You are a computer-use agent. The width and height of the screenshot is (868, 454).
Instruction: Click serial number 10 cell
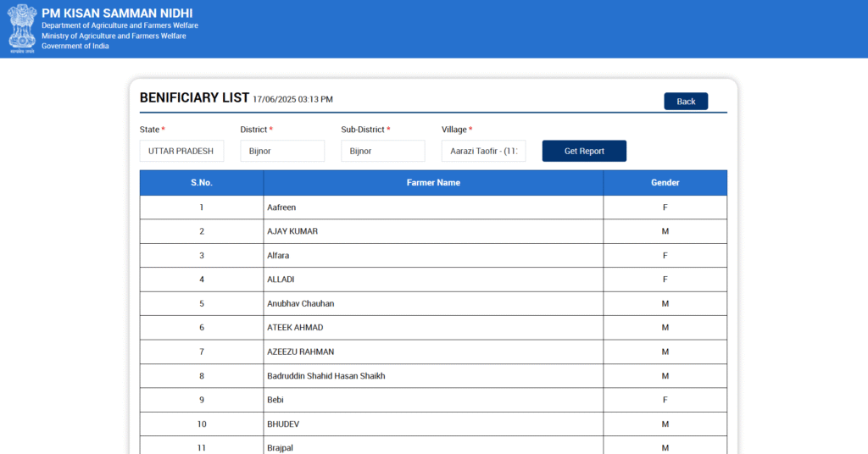(x=202, y=424)
